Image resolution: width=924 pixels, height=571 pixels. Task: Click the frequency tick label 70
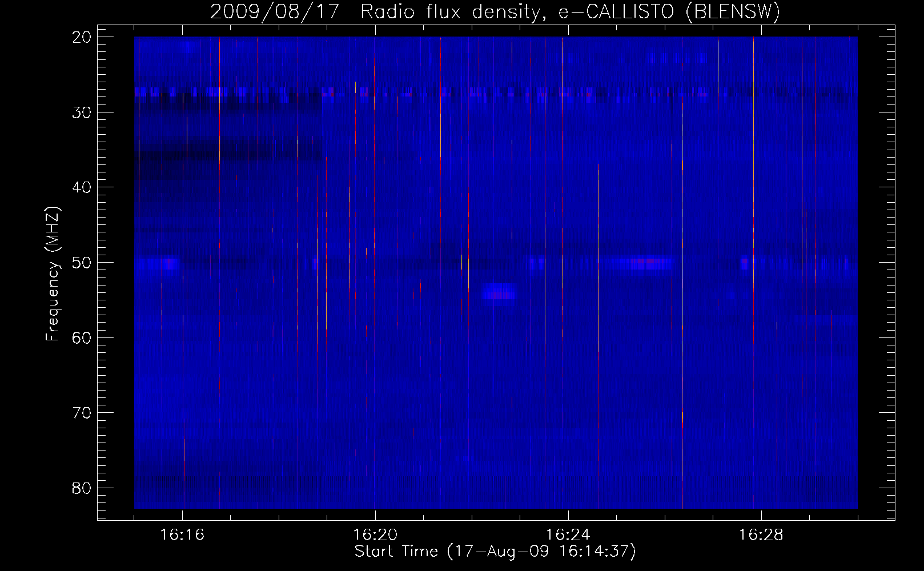82,413
